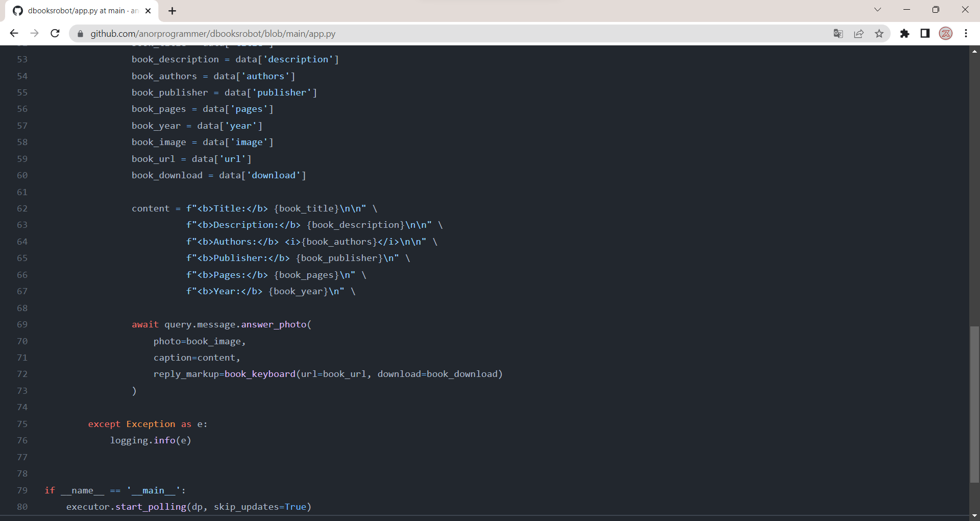980x521 pixels.
Task: Click the address bar URL
Action: 213,34
